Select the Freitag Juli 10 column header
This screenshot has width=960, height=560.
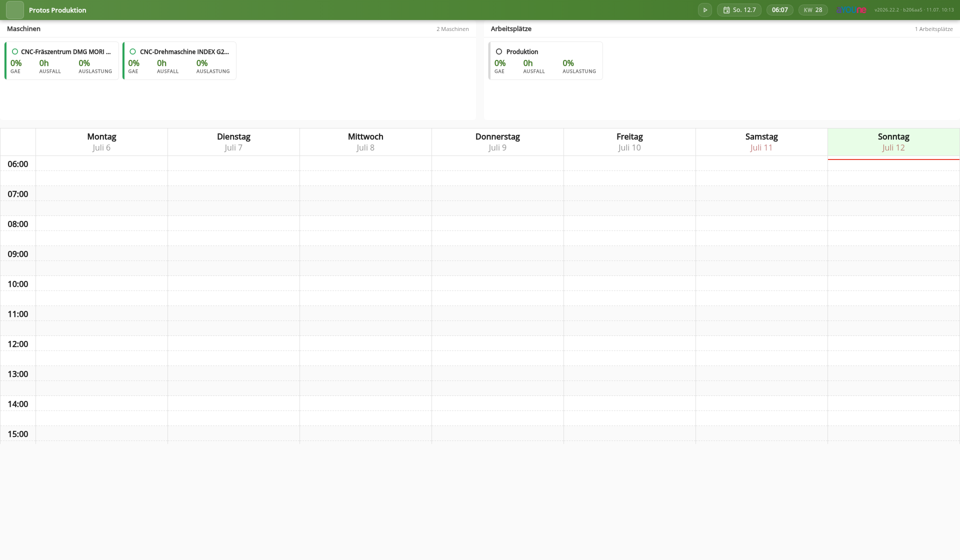click(629, 142)
